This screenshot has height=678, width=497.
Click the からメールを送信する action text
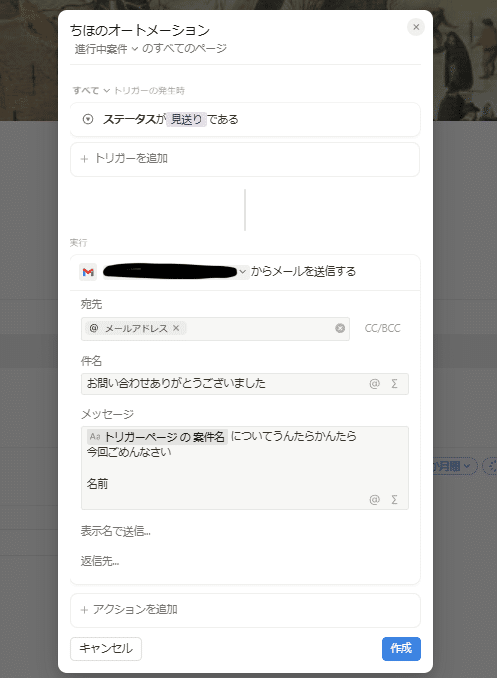(303, 272)
